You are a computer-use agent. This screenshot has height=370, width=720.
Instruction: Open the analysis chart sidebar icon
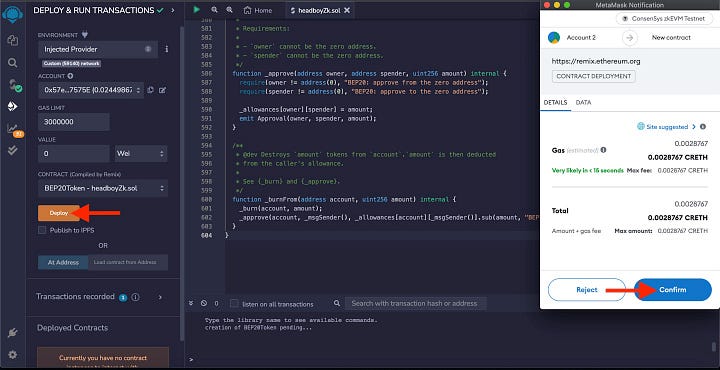(x=14, y=129)
